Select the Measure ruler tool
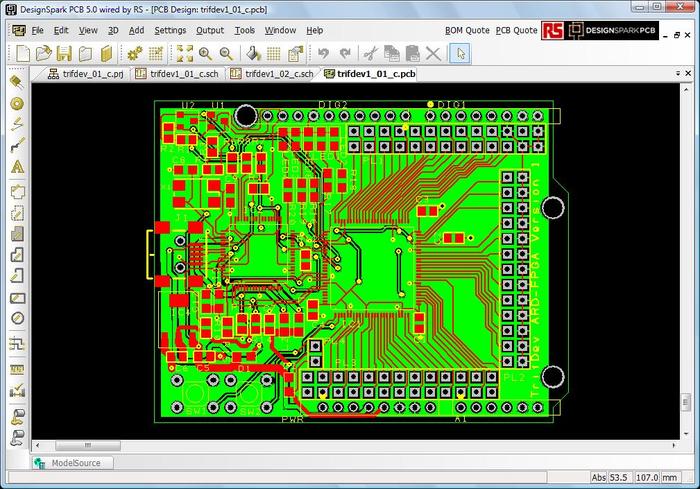Image resolution: width=700 pixels, height=489 pixels. point(17,369)
